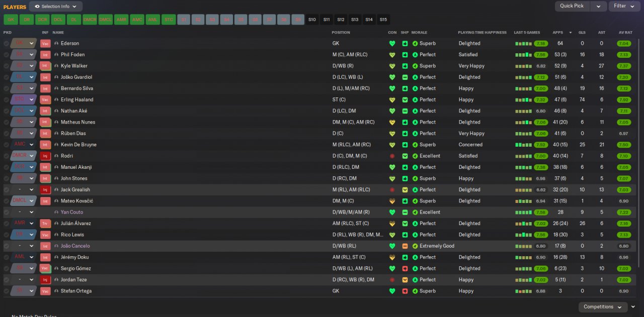The width and height of the screenshot is (644, 317).
Task: Sort players by MORALE column header
Action: [x=419, y=33]
